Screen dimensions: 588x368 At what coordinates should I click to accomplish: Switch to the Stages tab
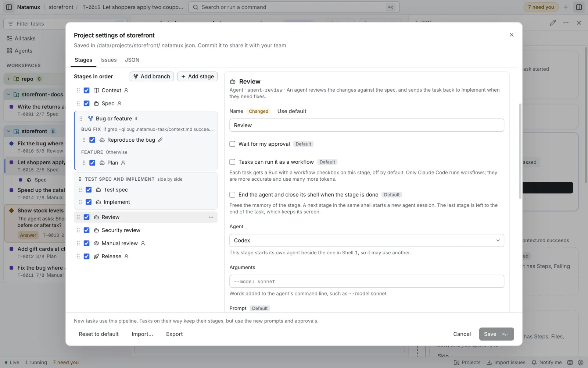pyautogui.click(x=83, y=60)
